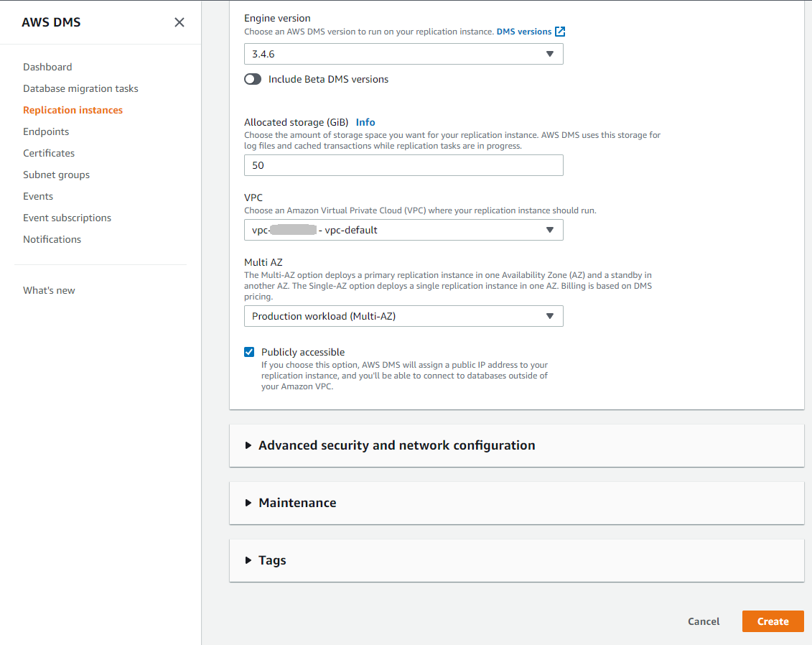
Task: Close the AWS DMS sidebar panel
Action: [x=179, y=22]
